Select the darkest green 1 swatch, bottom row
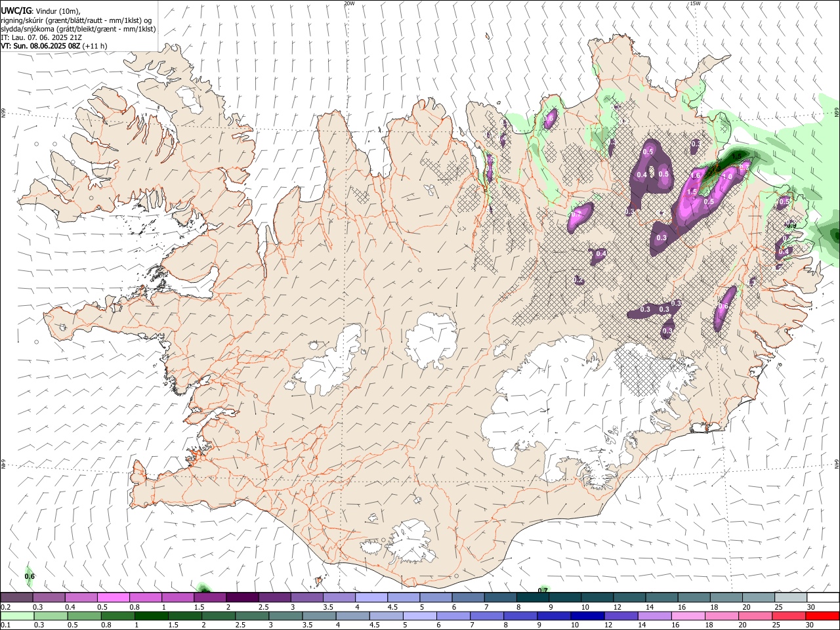 pyautogui.click(x=151, y=616)
